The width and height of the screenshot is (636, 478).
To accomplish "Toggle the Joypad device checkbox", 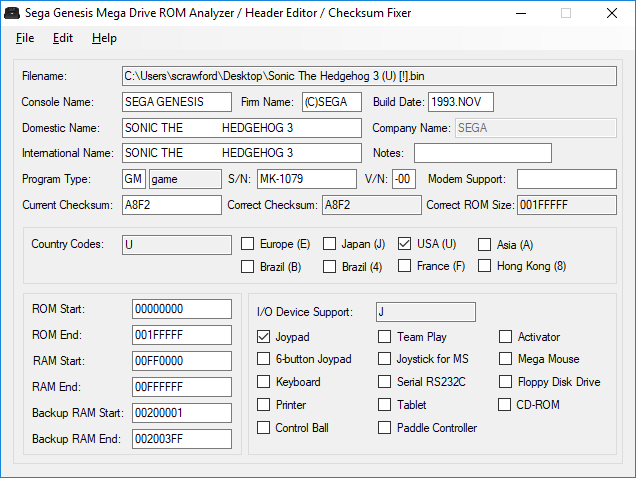I will click(264, 337).
